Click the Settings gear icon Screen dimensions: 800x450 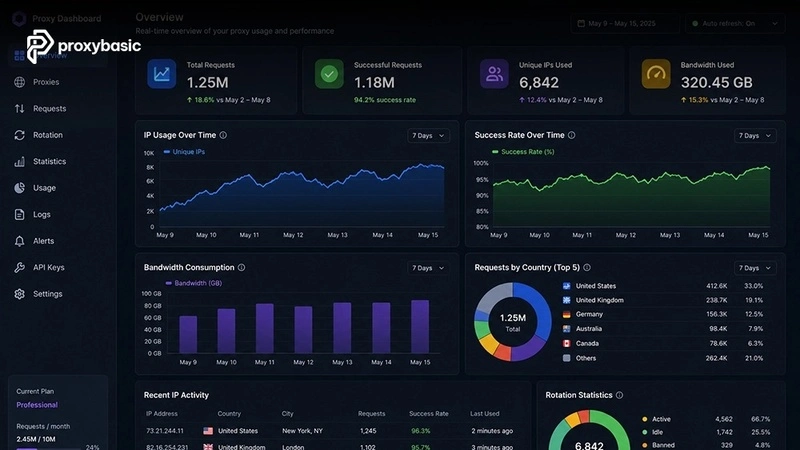coord(19,294)
